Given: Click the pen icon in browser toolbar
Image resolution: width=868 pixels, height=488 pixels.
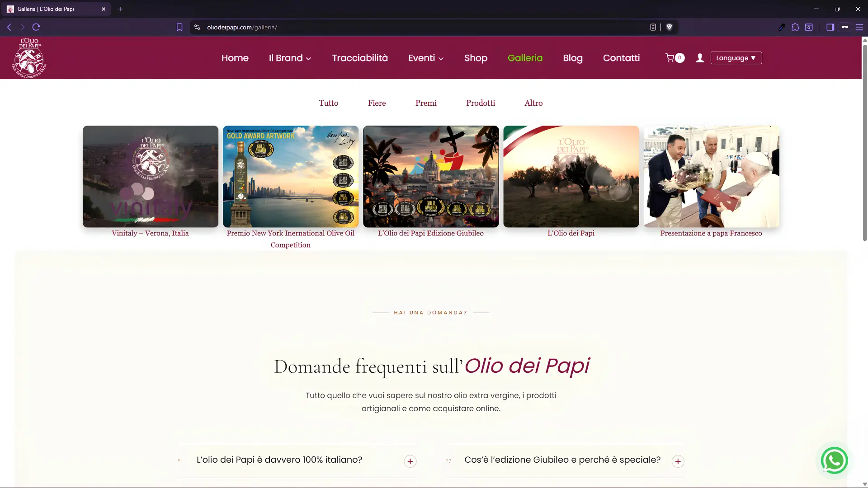Looking at the screenshot, I should pos(782,27).
